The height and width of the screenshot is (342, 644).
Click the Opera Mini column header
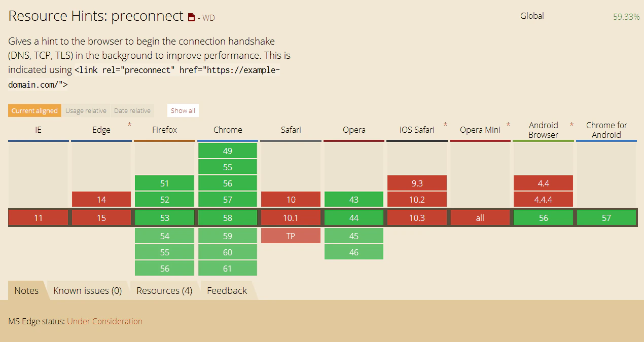(x=480, y=130)
